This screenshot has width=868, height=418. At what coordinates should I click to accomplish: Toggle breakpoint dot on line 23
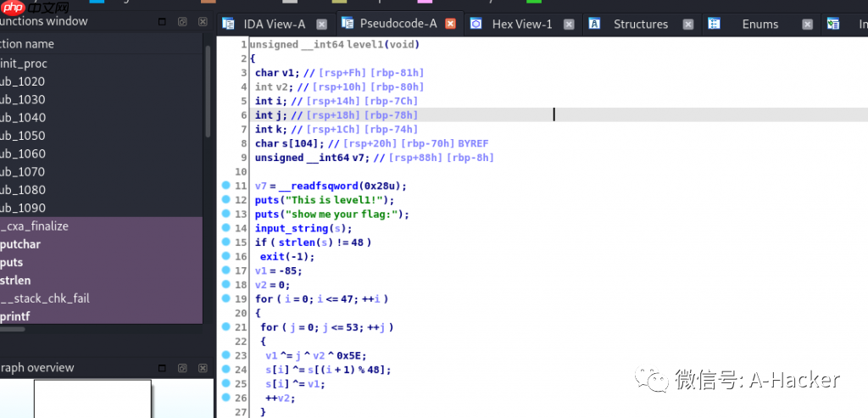(225, 355)
